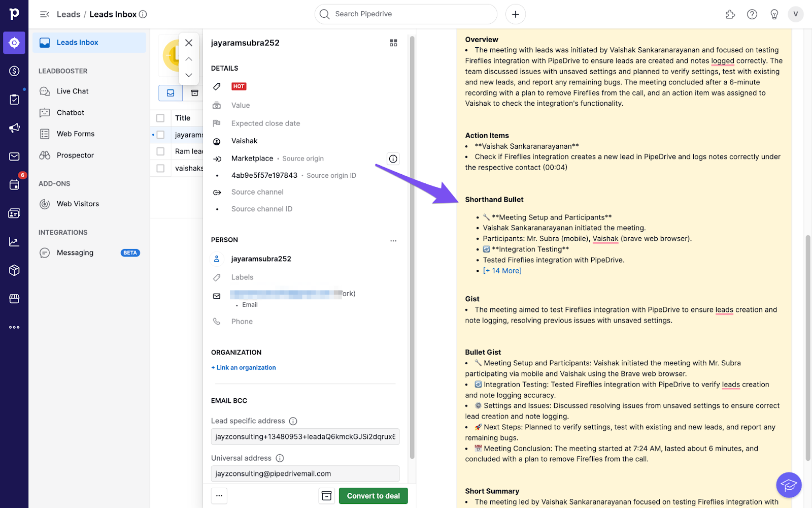Viewport: 812px width, 508px height.
Task: Click the Search Pipedrive field
Action: [x=406, y=14]
